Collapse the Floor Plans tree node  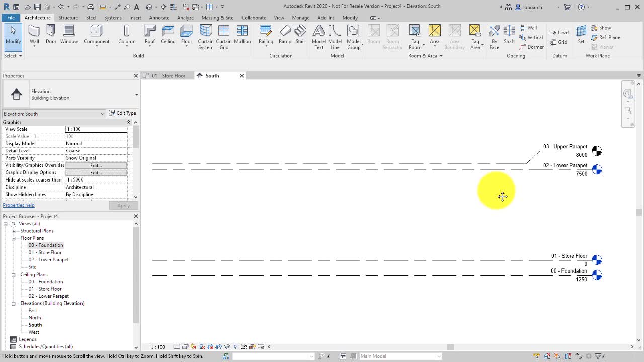pos(14,238)
